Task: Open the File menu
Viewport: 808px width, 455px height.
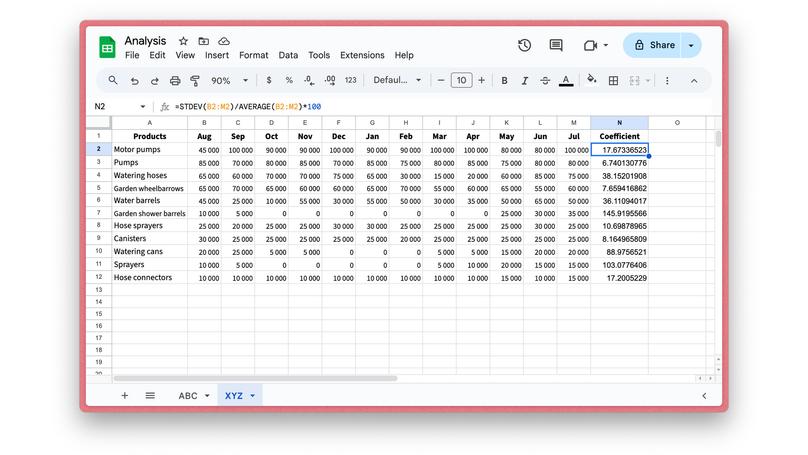Action: (132, 55)
